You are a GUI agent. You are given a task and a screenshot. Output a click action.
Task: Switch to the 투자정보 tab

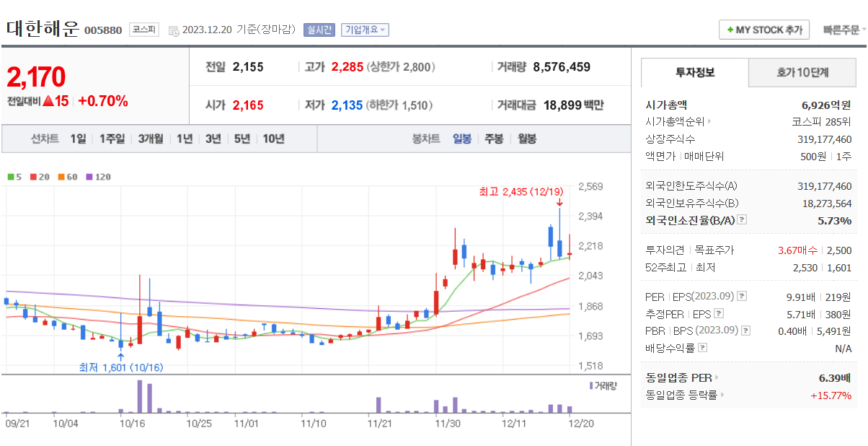(695, 73)
